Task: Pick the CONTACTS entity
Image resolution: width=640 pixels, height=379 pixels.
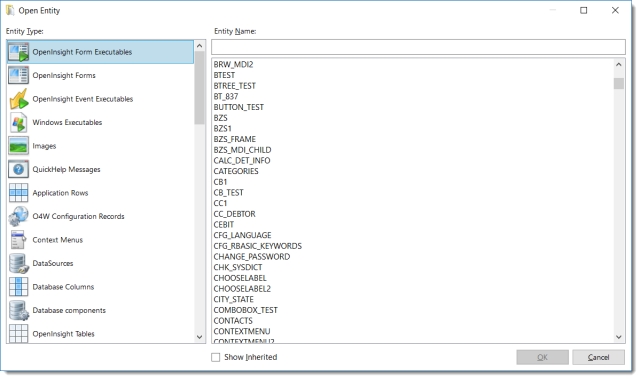Action: point(233,321)
